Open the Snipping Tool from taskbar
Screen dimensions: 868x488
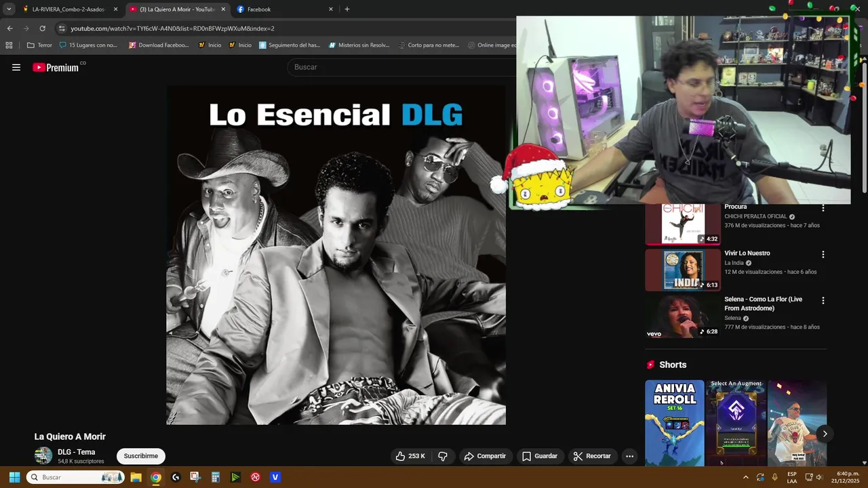[x=195, y=477]
